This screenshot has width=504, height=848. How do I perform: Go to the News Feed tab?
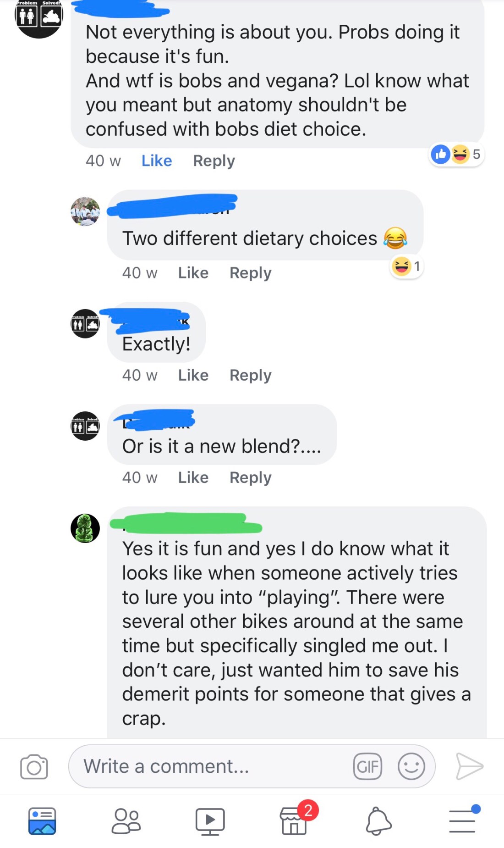[42, 820]
